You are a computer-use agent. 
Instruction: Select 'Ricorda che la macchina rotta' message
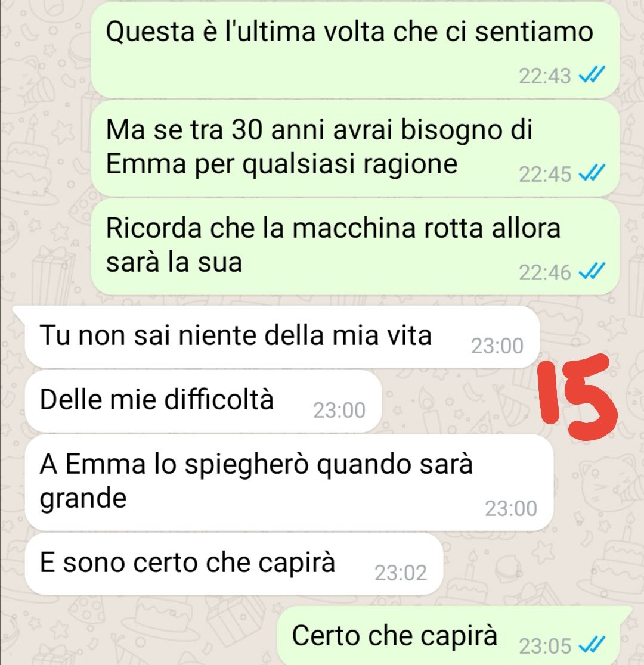355,247
